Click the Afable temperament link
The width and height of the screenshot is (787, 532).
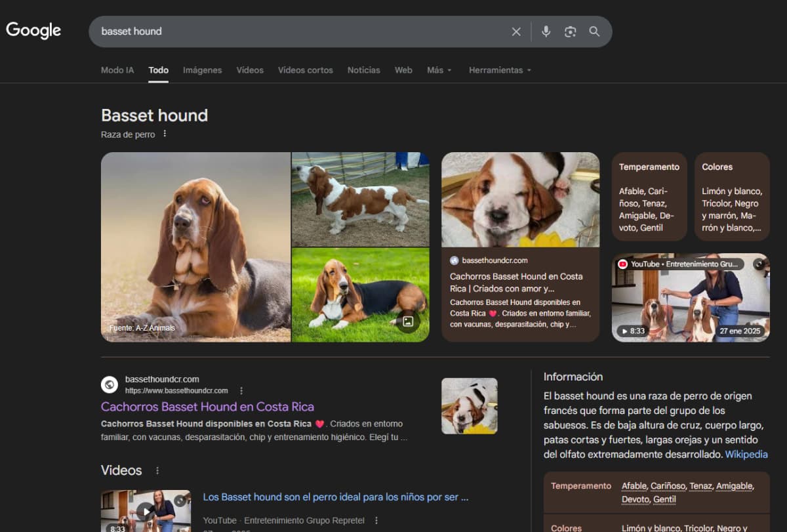tap(634, 486)
